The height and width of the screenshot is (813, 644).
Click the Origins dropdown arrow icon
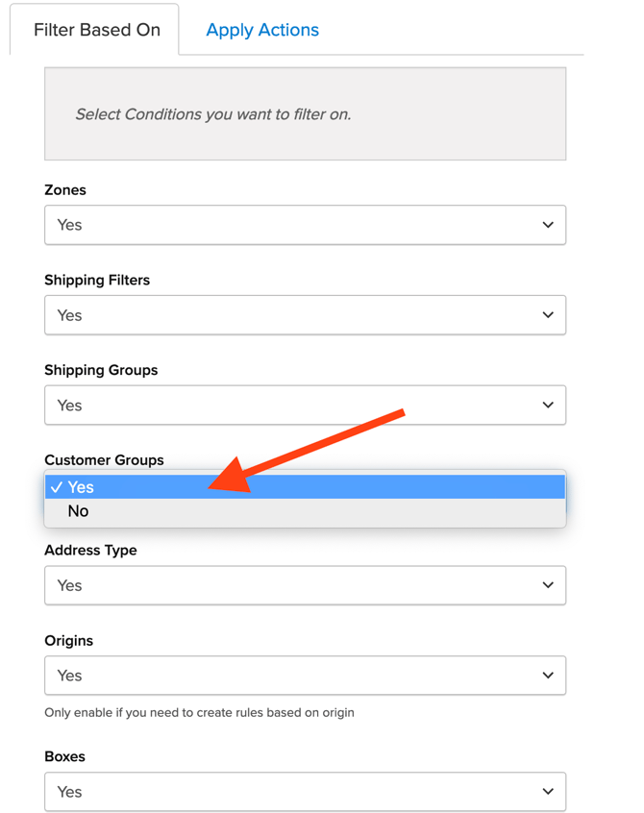point(548,676)
